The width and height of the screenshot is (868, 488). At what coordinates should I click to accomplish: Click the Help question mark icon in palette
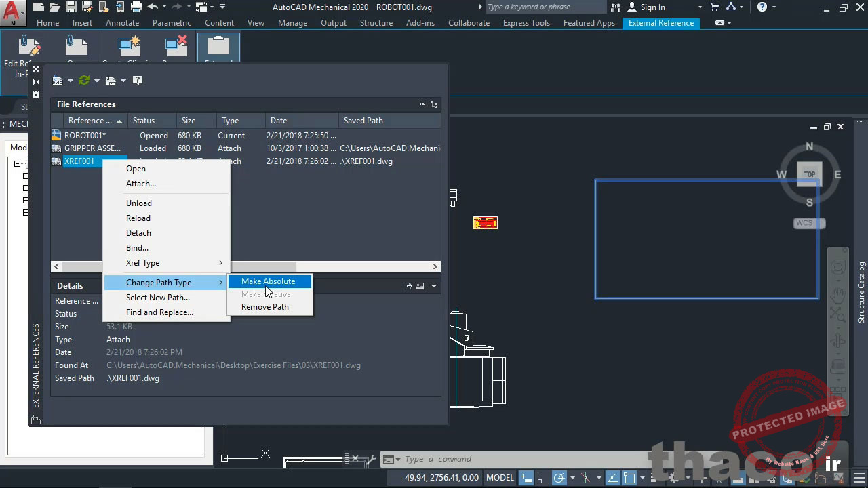point(138,80)
